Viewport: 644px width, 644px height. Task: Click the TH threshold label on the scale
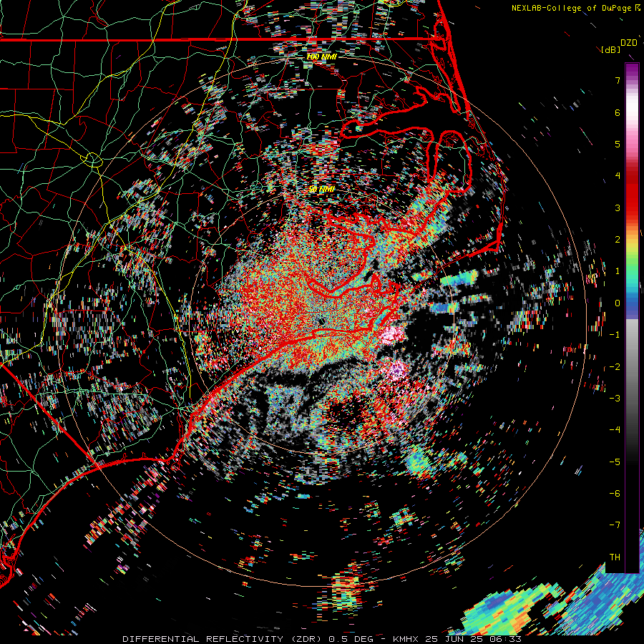tap(615, 557)
